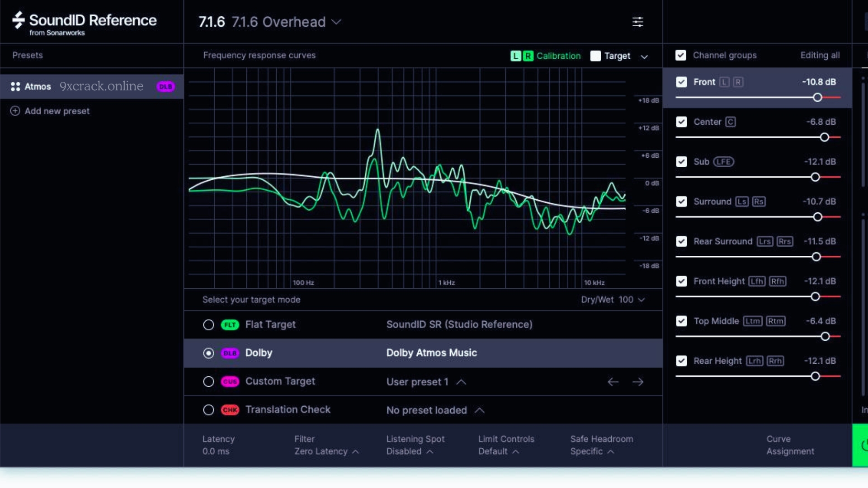This screenshot has height=488, width=868.
Task: Toggle the Surround channel checkbox
Action: point(681,202)
